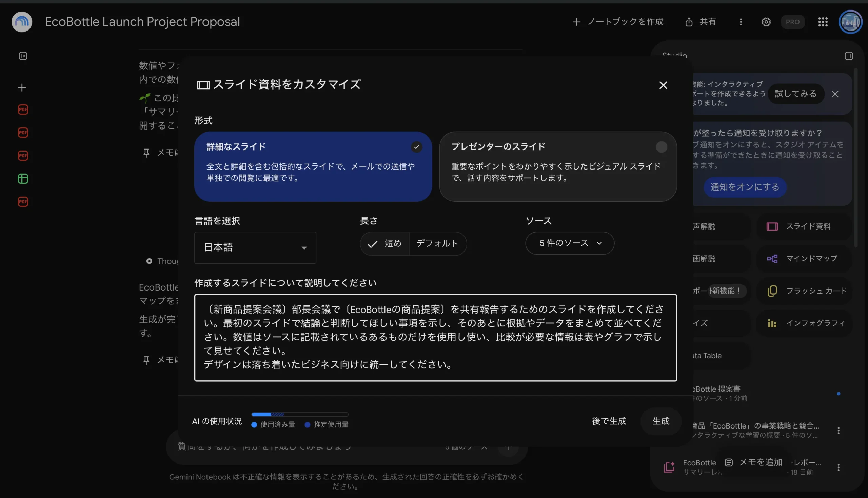Add a source with the plus icon
The height and width of the screenshot is (498, 868).
tap(22, 87)
